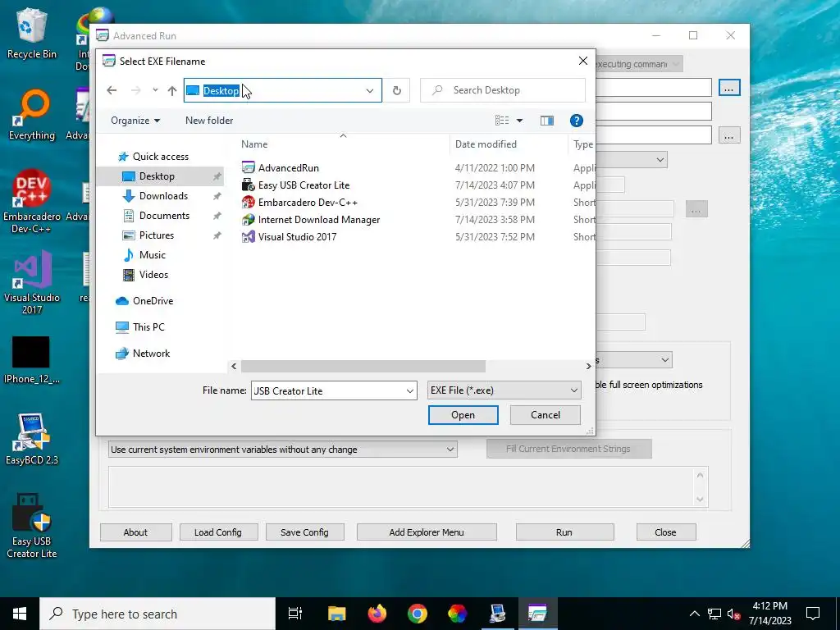
Task: Select Desktop in the navigation pane
Action: pos(160,176)
